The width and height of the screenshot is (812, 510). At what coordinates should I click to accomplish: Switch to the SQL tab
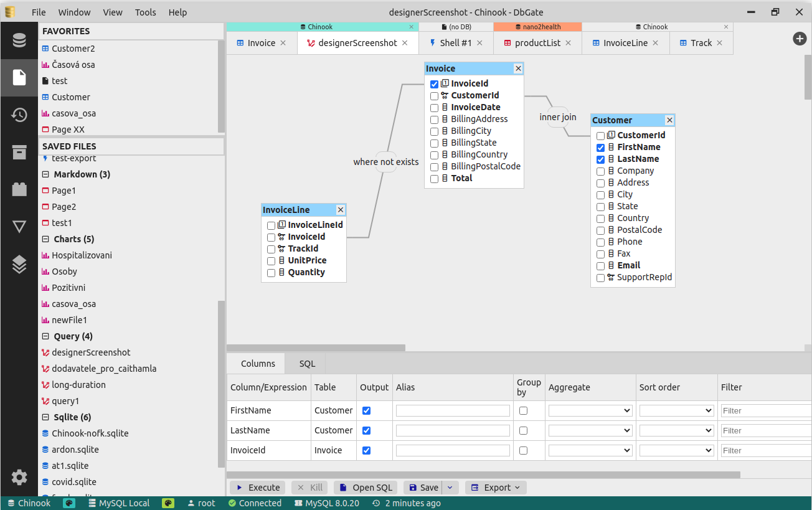(307, 364)
